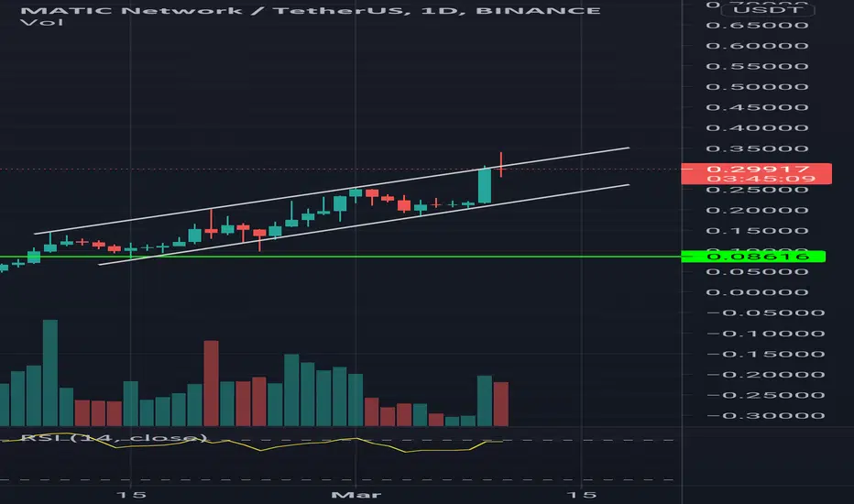Image resolution: width=854 pixels, height=504 pixels.
Task: Click the last red volume bar
Action: coord(501,404)
